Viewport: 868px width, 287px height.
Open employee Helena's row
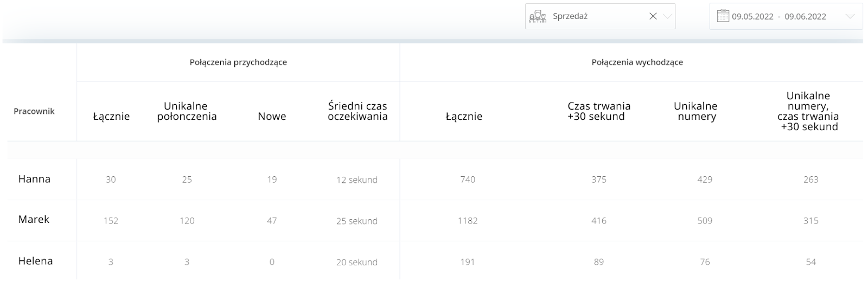pyautogui.click(x=36, y=261)
